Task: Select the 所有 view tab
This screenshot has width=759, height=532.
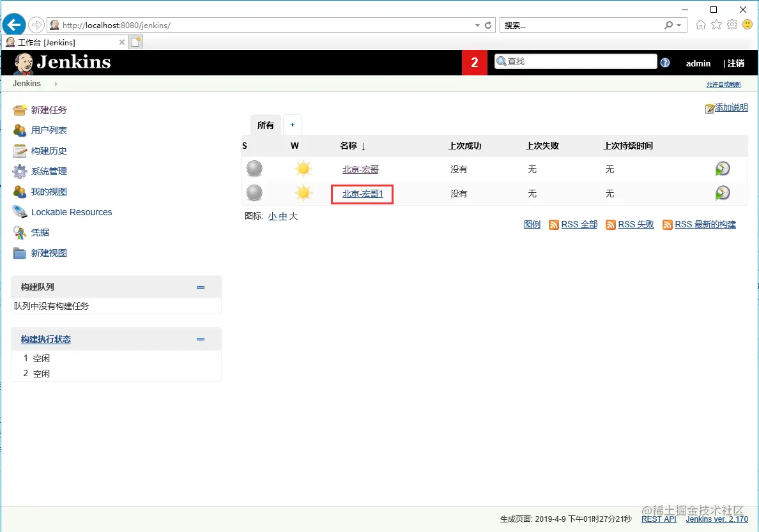Action: (x=265, y=125)
